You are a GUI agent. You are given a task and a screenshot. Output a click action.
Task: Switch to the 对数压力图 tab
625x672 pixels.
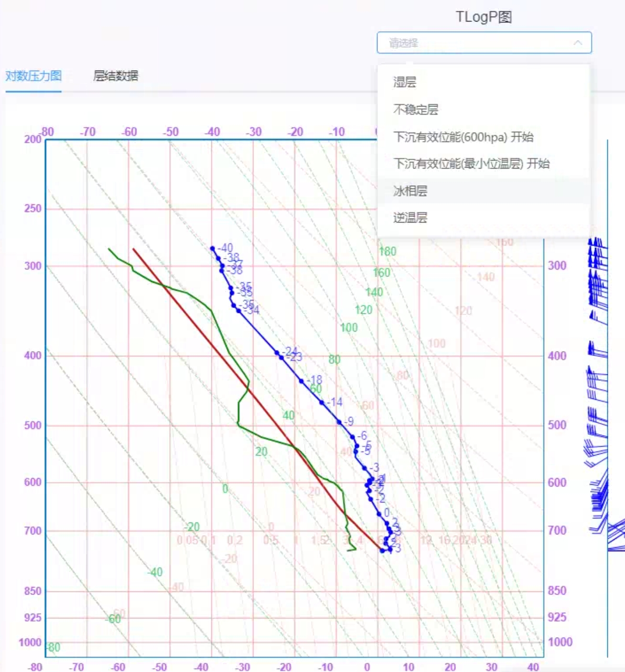(x=33, y=76)
